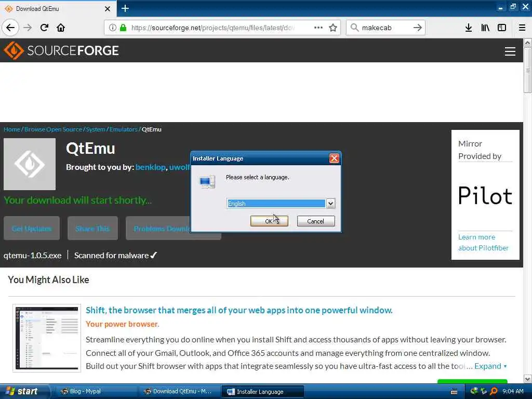The height and width of the screenshot is (399, 532).
Task: Expand the Shift description text
Action: click(490, 366)
